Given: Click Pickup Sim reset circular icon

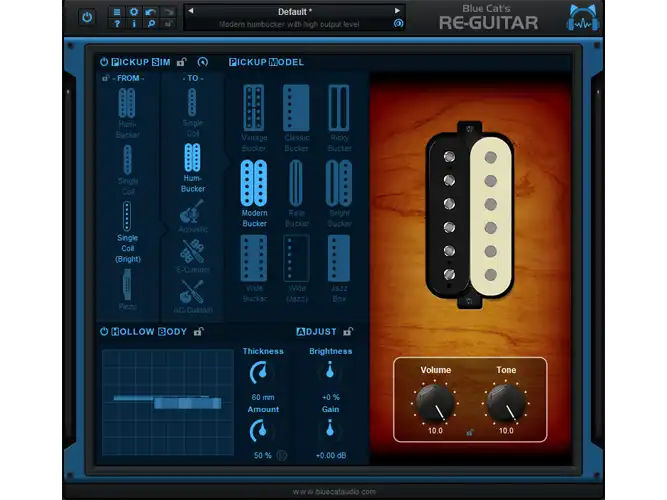Looking at the screenshot, I should point(203,62).
